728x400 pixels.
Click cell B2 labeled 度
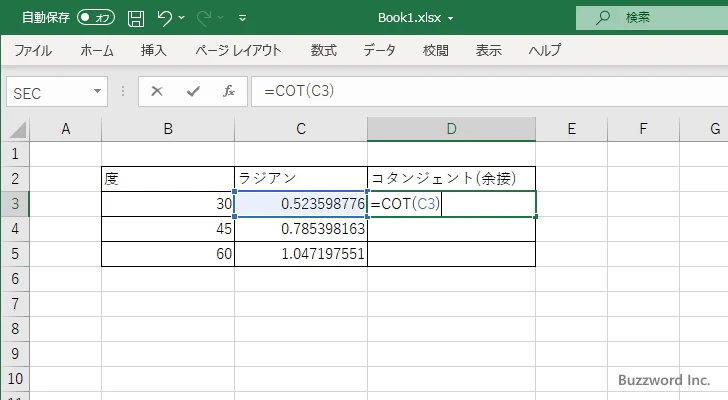tap(168, 179)
